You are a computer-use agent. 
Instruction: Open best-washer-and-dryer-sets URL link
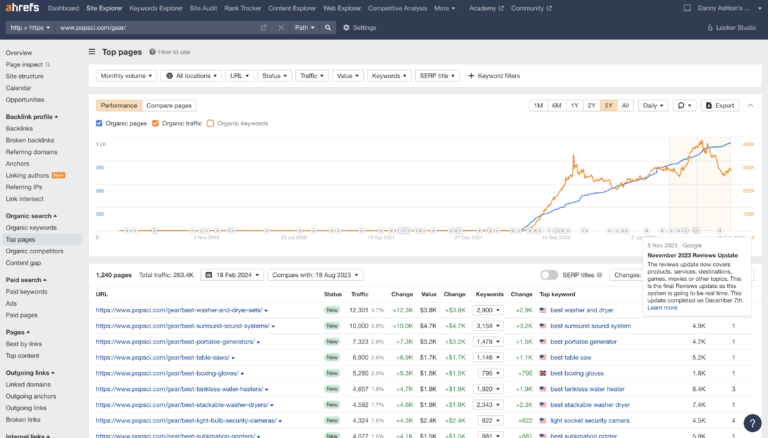point(179,310)
